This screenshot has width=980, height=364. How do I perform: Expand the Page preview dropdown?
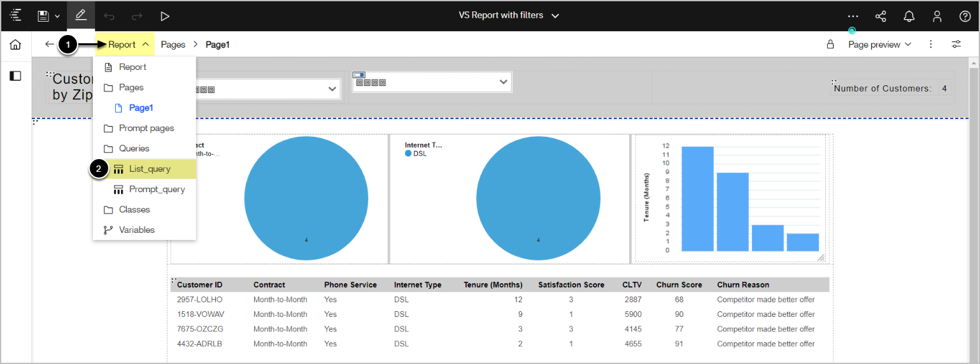click(879, 45)
